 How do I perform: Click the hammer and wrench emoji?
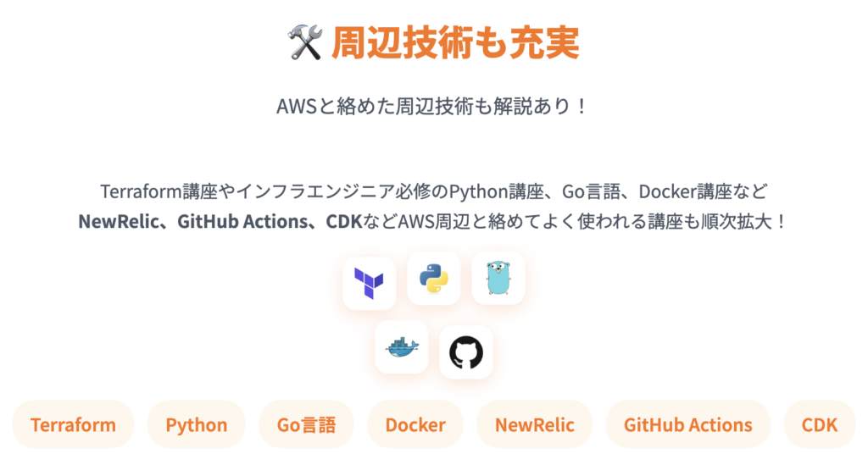(305, 42)
